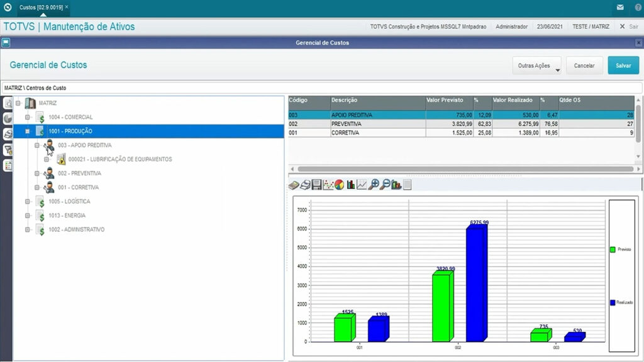Image resolution: width=644 pixels, height=362 pixels.
Task: Collapse the 003 - APOIO PREDITIVA node
Action: click(x=37, y=145)
